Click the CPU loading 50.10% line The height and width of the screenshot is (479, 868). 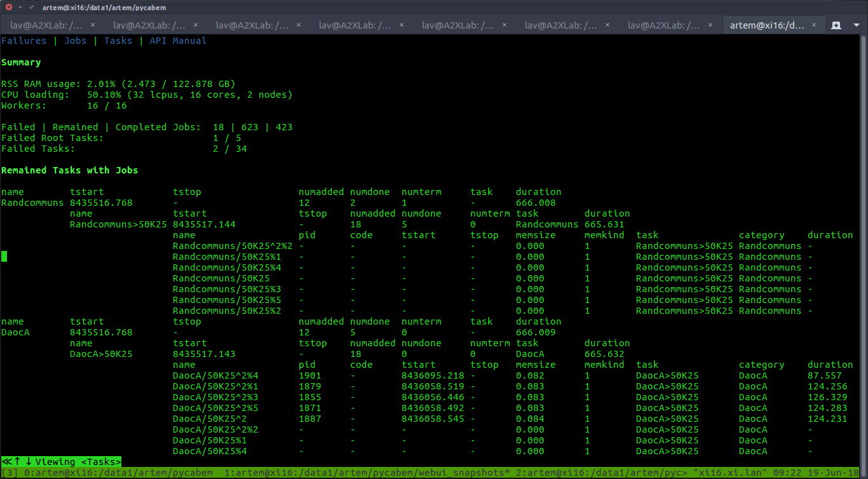147,95
